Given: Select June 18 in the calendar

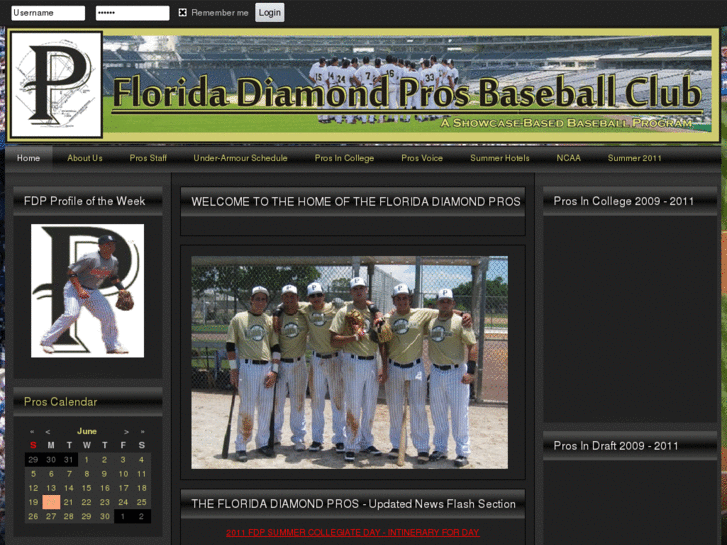Looking at the screenshot, I should pos(141,488).
